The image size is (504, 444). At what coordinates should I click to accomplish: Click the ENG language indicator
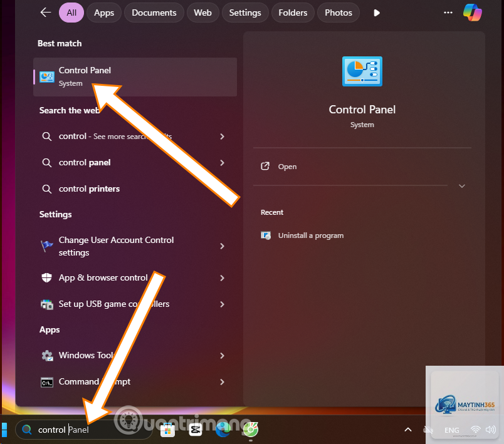click(x=451, y=430)
